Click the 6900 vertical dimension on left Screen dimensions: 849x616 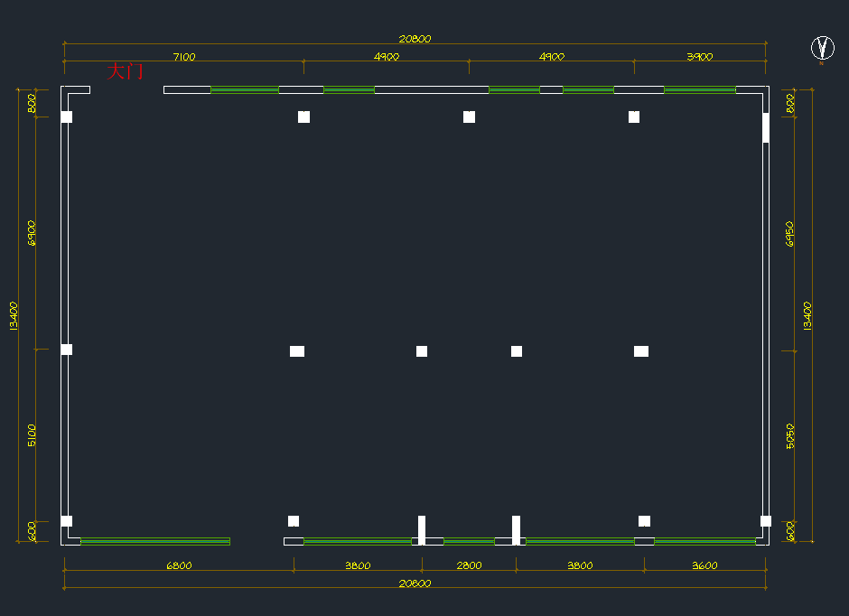(33, 232)
